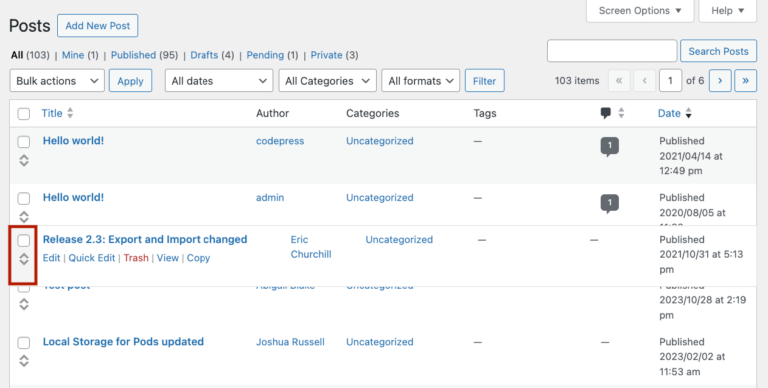Image resolution: width=768 pixels, height=388 pixels.
Task: View the Release 2.3 post
Action: [168, 258]
